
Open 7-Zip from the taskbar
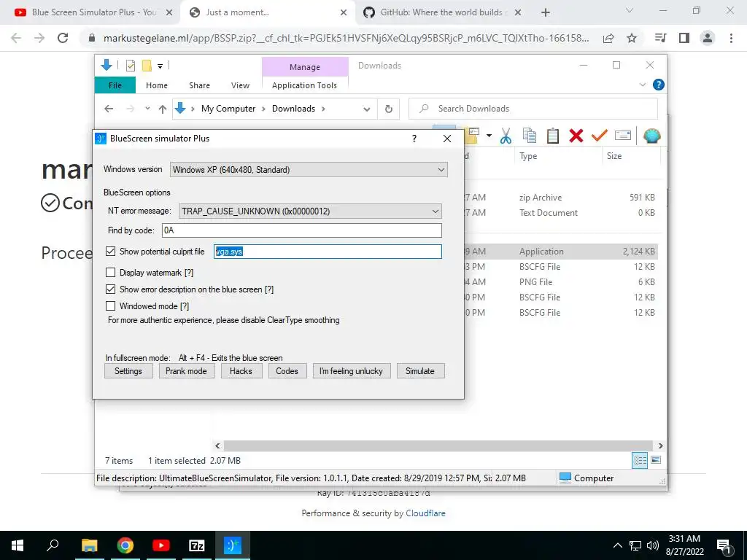pos(197,545)
